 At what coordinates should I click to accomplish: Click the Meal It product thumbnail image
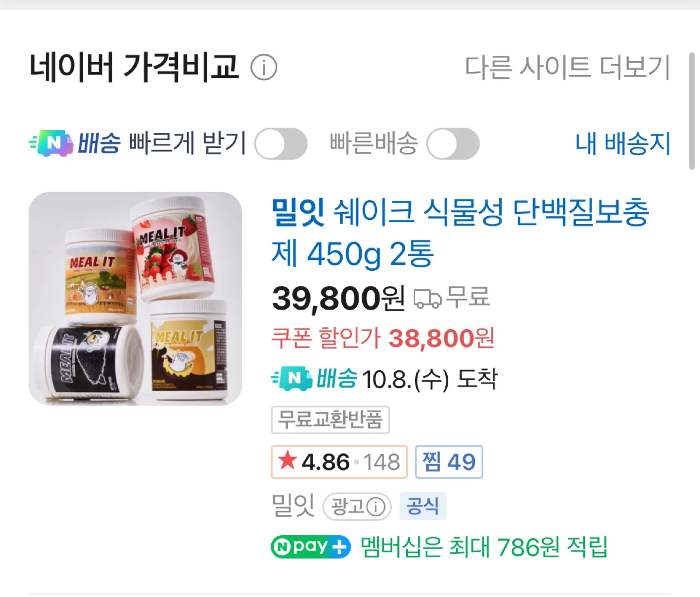[x=135, y=298]
